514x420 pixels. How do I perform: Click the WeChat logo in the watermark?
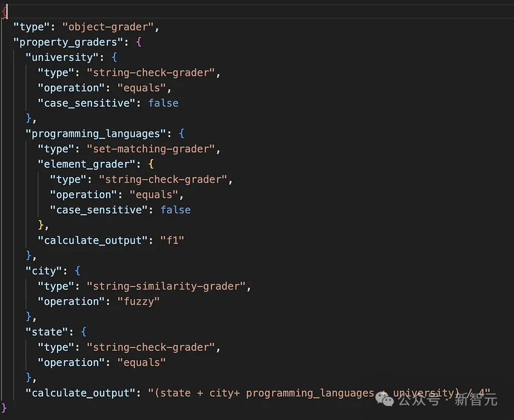[384, 398]
